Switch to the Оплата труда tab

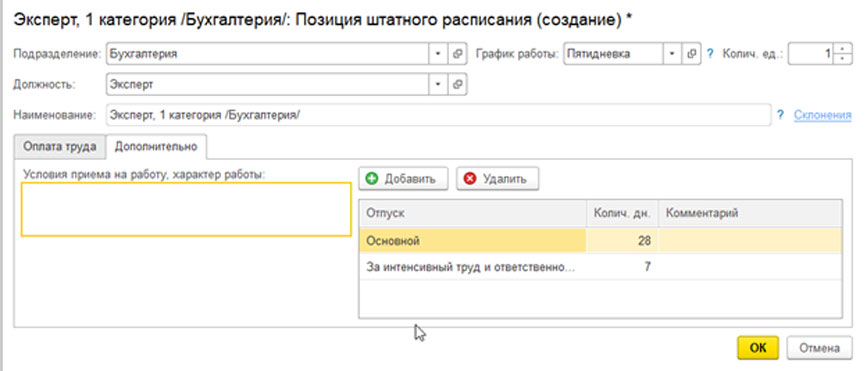(59, 147)
